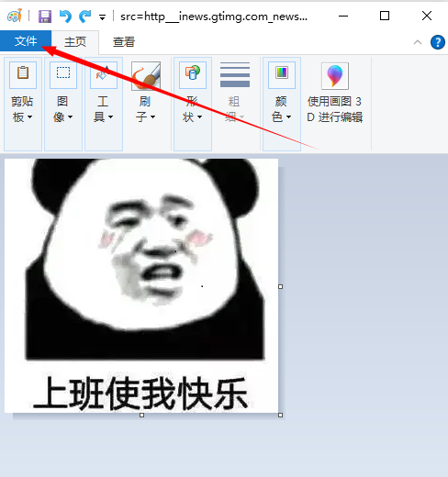The image size is (448, 477).
Task: Open the Customize Quick Access Toolbar dropdown
Action: point(102,17)
